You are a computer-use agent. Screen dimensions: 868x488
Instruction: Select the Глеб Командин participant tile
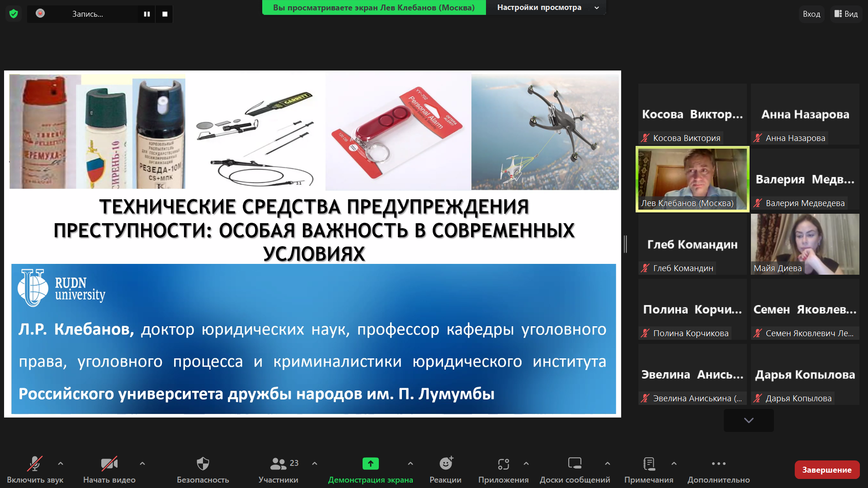pos(692,244)
